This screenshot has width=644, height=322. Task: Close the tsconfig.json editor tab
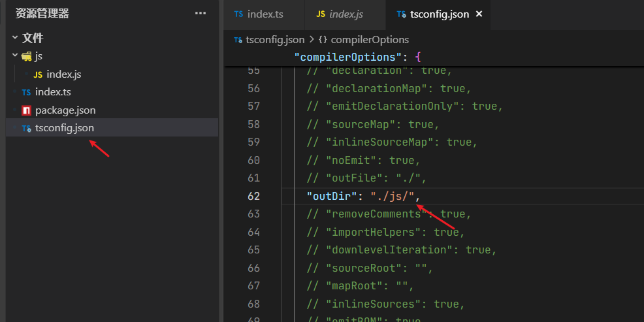pyautogui.click(x=479, y=14)
